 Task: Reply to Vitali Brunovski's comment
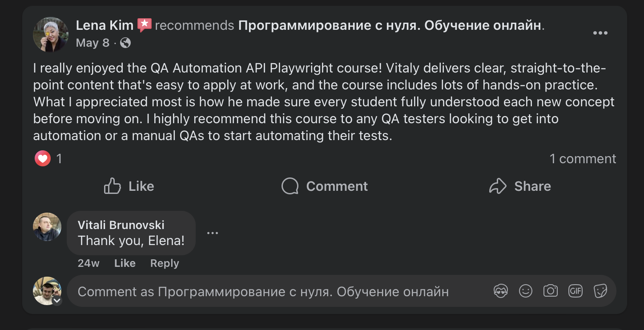click(164, 263)
